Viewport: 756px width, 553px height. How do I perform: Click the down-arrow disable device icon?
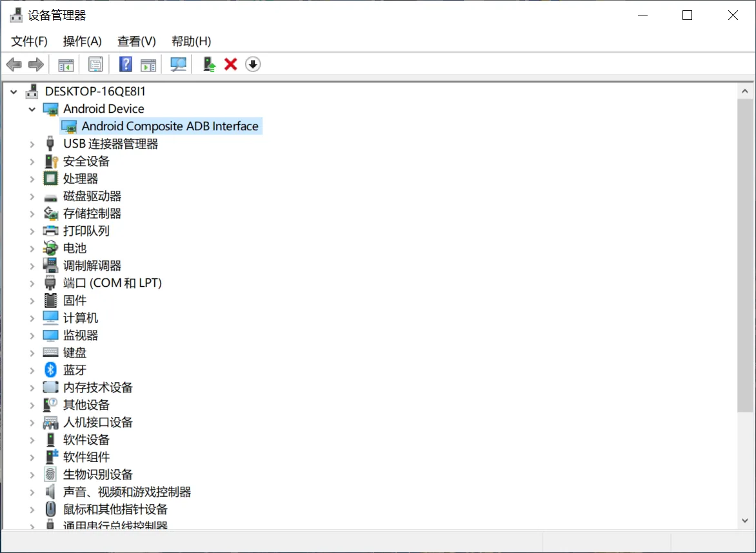pos(253,64)
